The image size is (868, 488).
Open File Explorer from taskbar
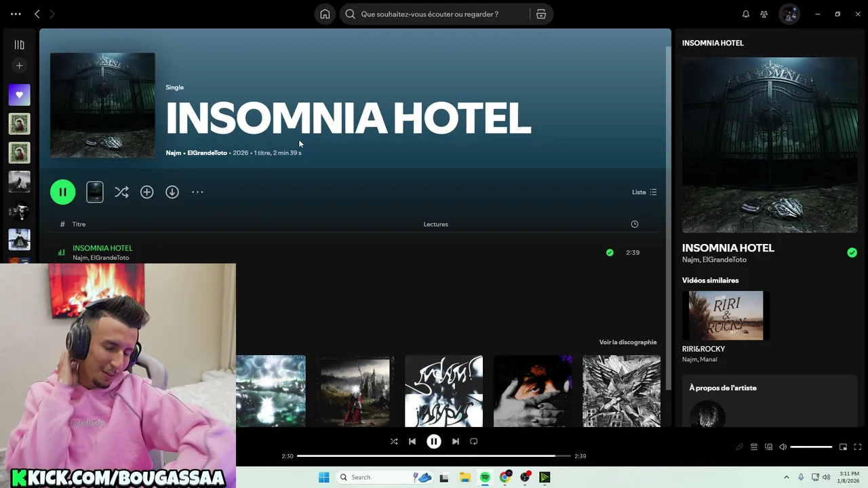pyautogui.click(x=465, y=477)
